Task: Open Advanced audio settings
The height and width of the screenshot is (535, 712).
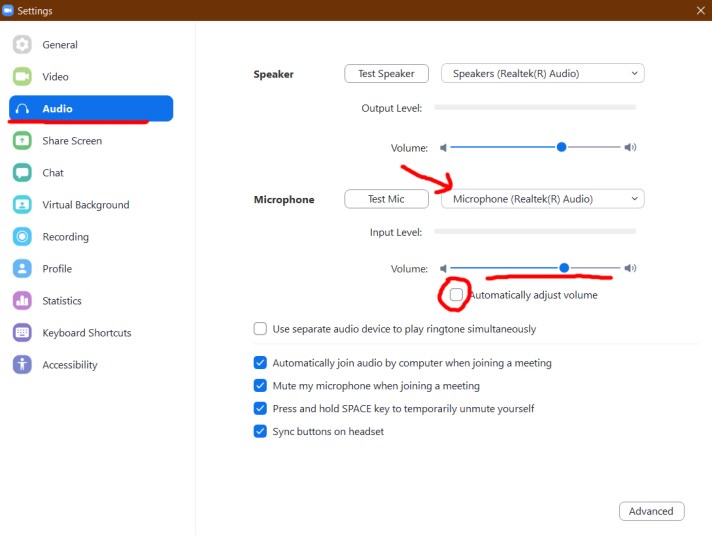Action: [651, 511]
